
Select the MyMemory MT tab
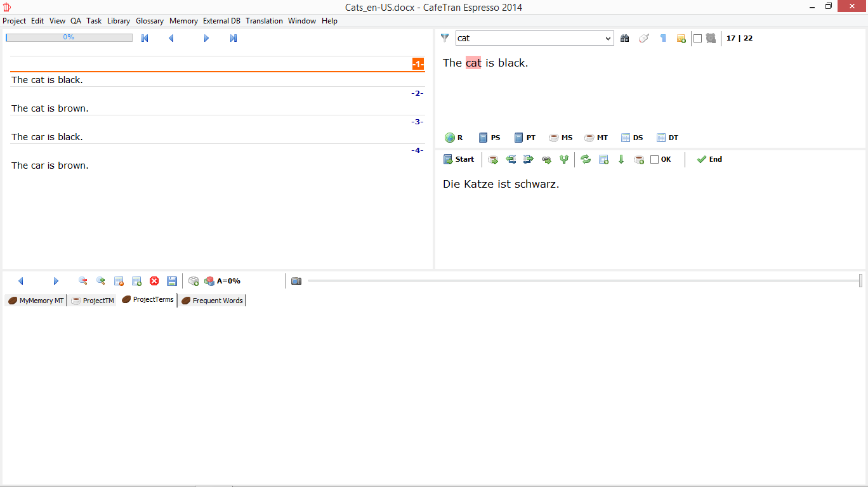[x=36, y=301]
